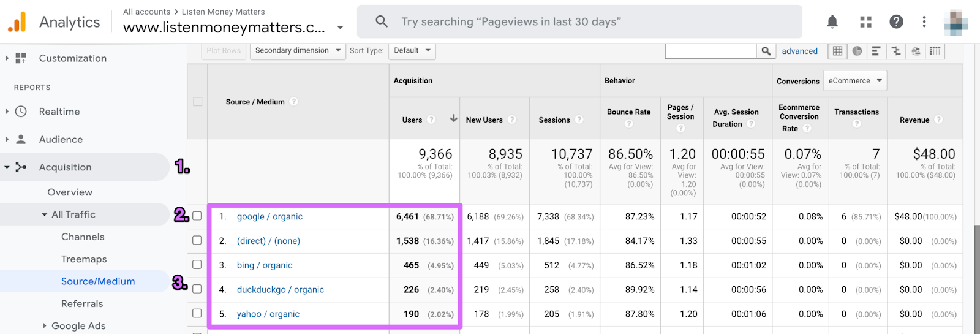Image resolution: width=980 pixels, height=334 pixels.
Task: Check the bing / organic row checkbox
Action: point(197,265)
